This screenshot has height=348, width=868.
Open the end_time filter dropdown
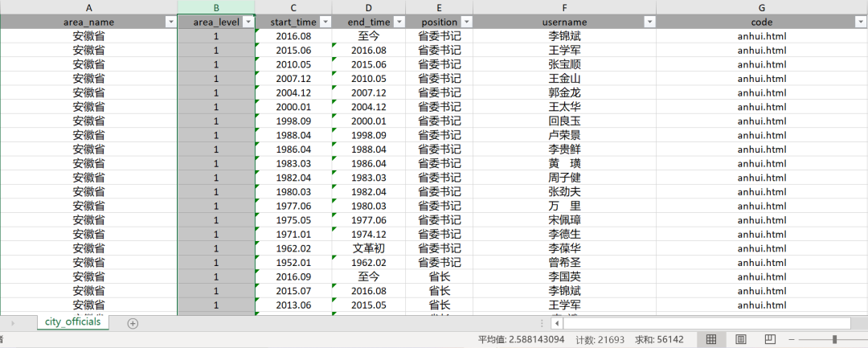coord(399,23)
